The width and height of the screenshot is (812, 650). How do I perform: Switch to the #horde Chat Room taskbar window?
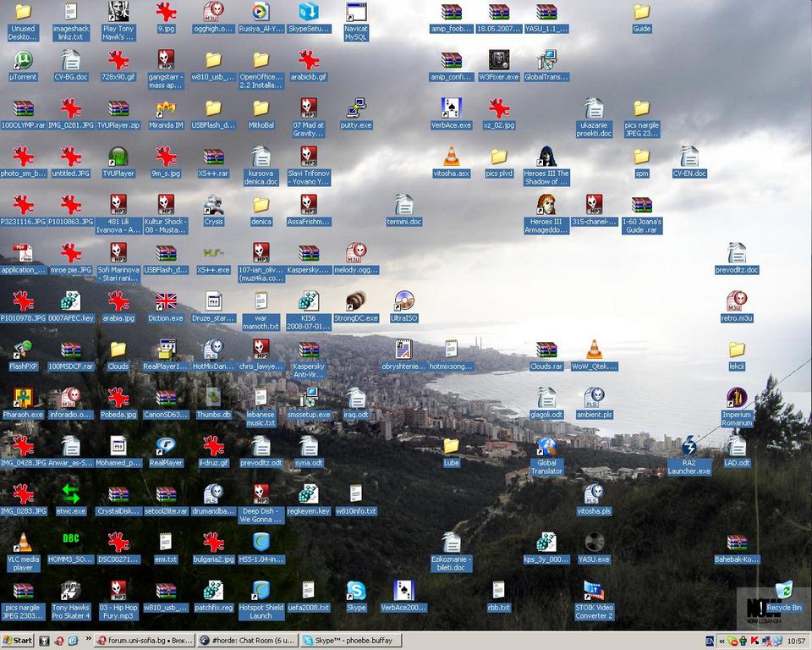pyautogui.click(x=247, y=641)
